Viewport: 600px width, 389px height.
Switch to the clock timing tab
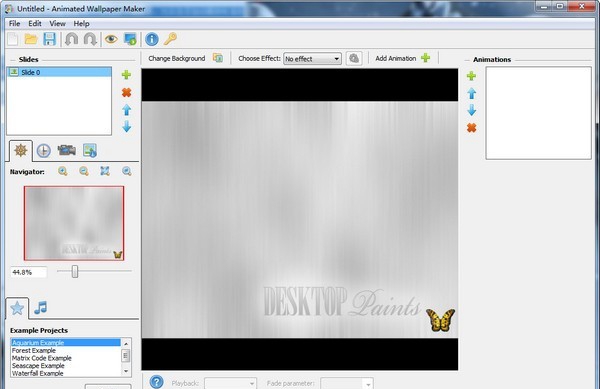(44, 151)
